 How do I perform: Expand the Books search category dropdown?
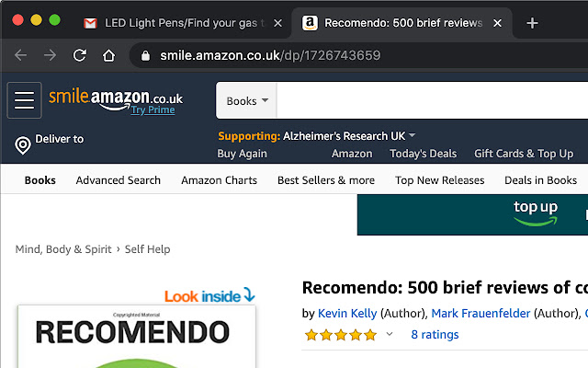click(247, 100)
